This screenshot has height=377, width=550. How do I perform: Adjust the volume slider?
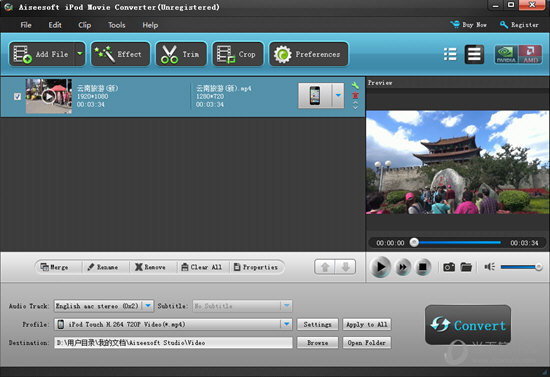[x=521, y=267]
